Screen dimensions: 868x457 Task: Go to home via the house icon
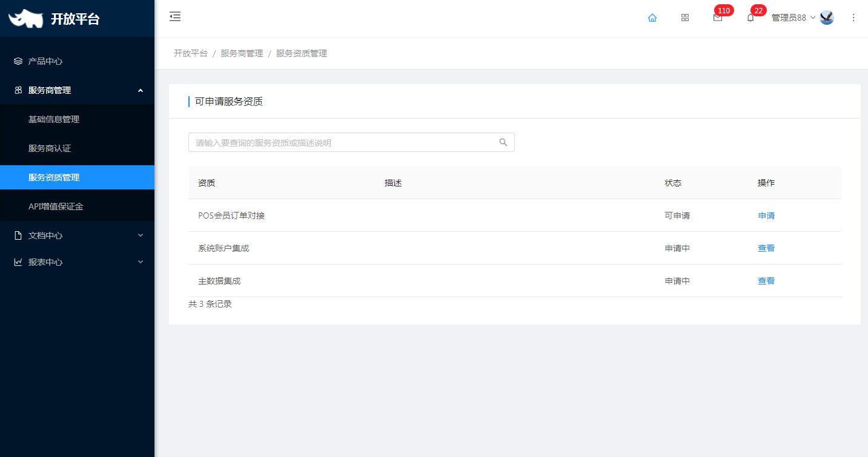tap(652, 18)
